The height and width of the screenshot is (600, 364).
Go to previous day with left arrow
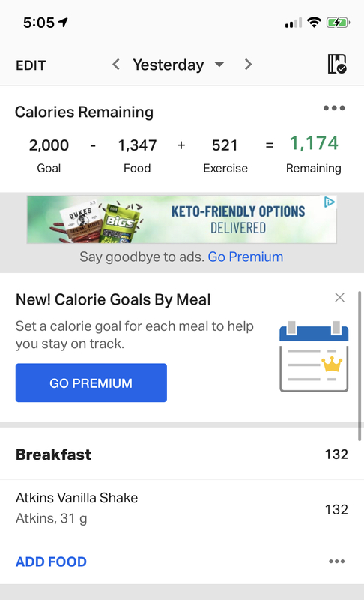pyautogui.click(x=116, y=64)
